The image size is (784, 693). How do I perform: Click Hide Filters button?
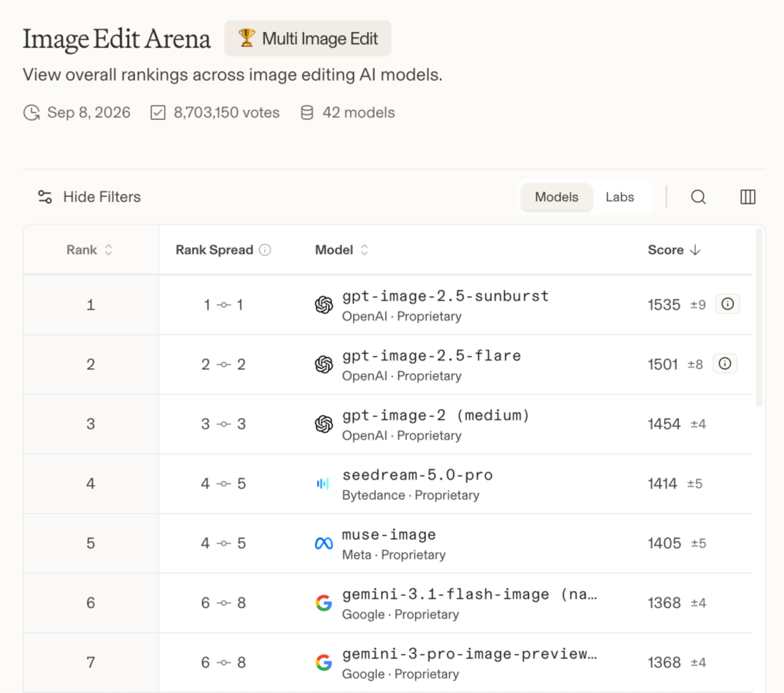click(89, 197)
